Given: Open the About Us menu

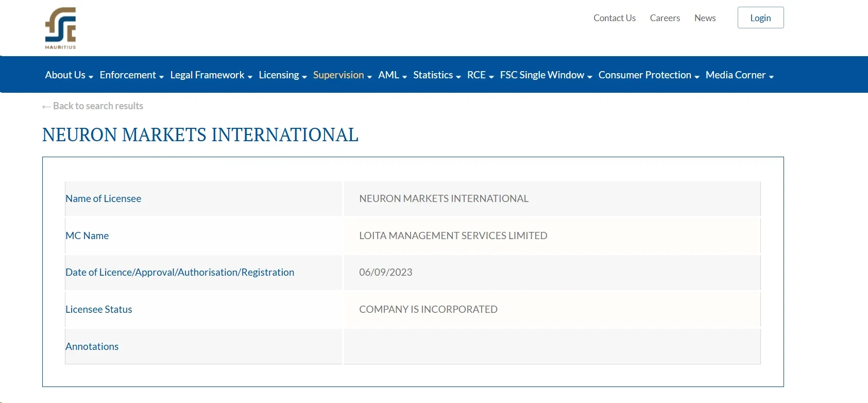Looking at the screenshot, I should click(x=69, y=75).
